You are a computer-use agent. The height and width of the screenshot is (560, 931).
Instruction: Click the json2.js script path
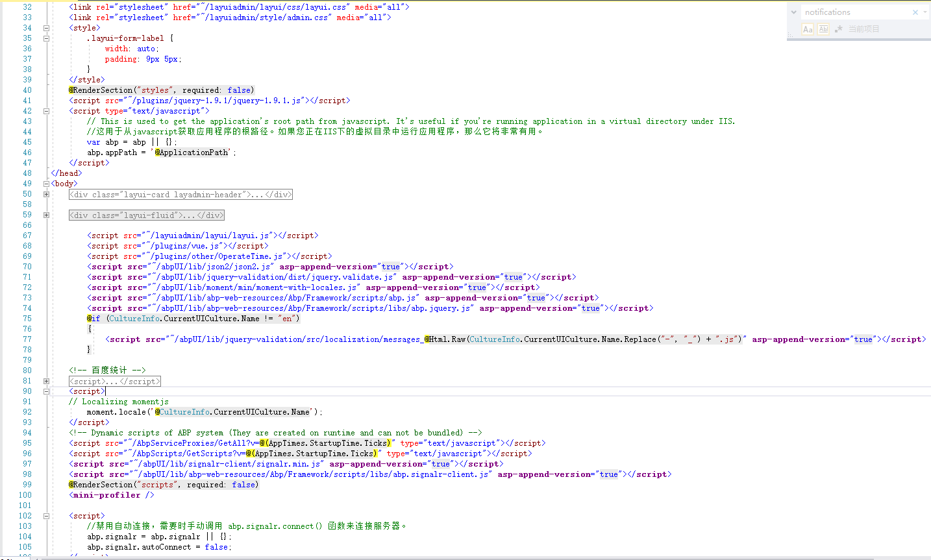coord(211,267)
